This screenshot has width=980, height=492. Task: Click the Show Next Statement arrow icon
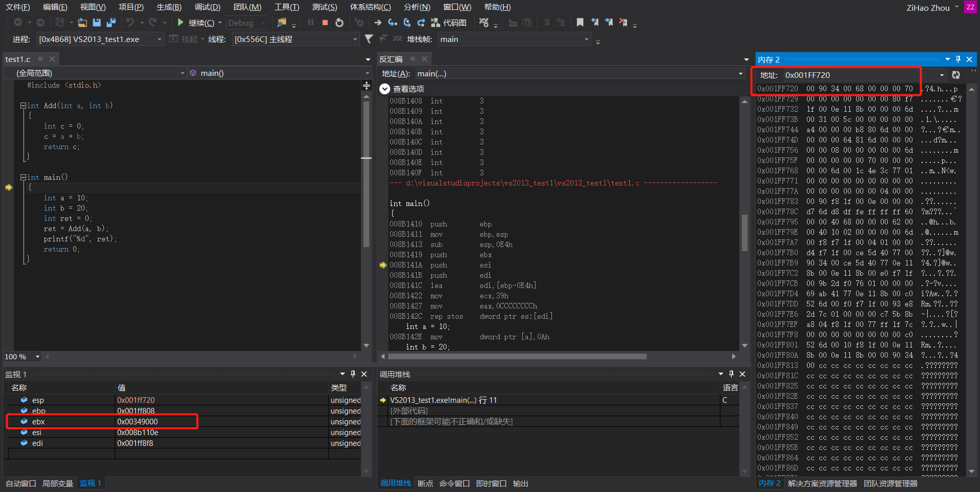pyautogui.click(x=378, y=23)
